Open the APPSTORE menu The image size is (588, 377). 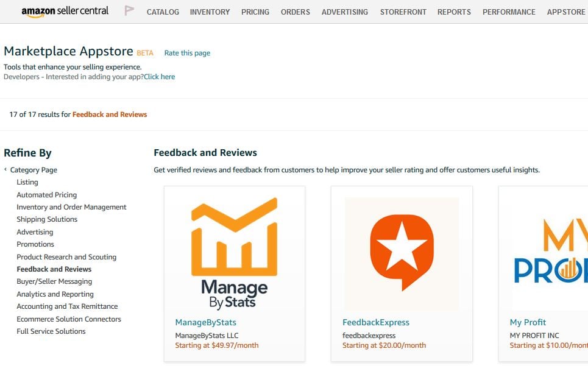[x=566, y=12]
